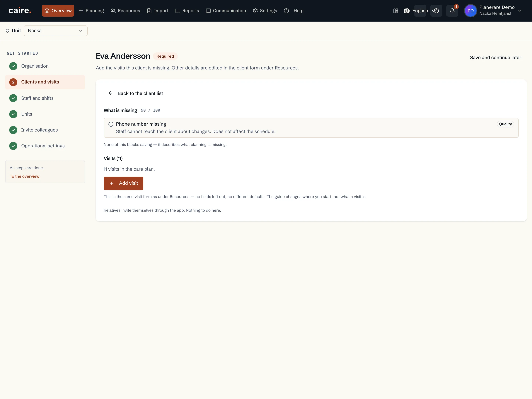Click the 90 / 100 score text
This screenshot has width=532, height=399.
pyautogui.click(x=150, y=110)
